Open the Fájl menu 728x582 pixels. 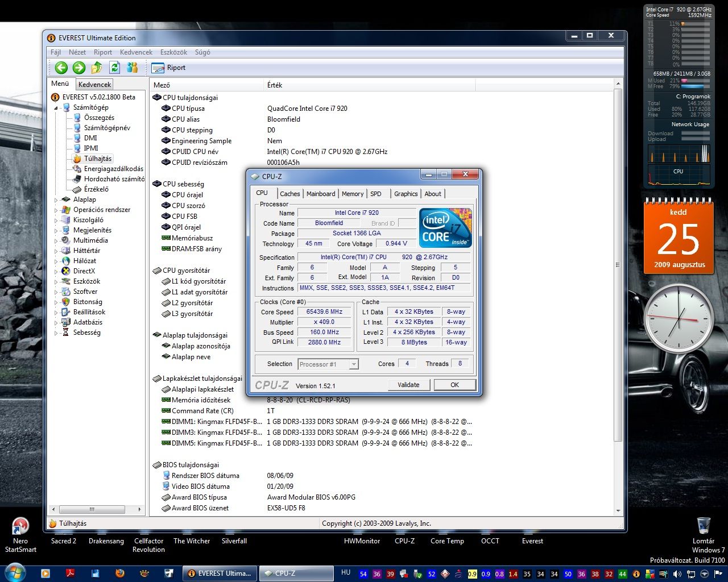point(56,52)
